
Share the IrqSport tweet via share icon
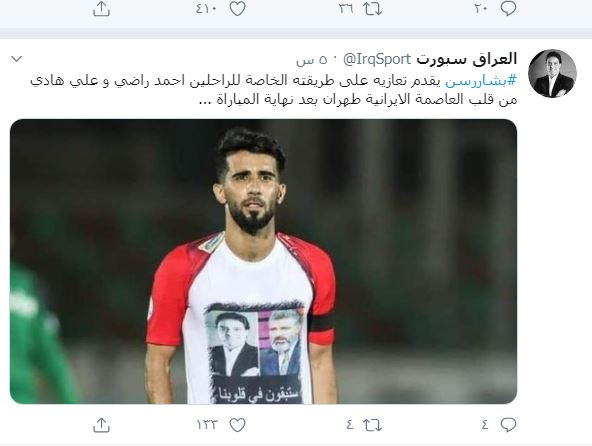101,425
